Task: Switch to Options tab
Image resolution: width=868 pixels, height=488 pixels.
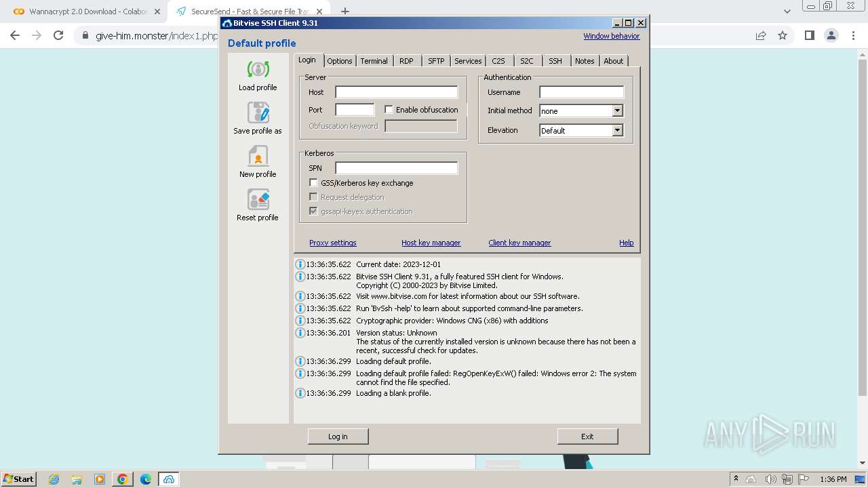Action: point(340,61)
